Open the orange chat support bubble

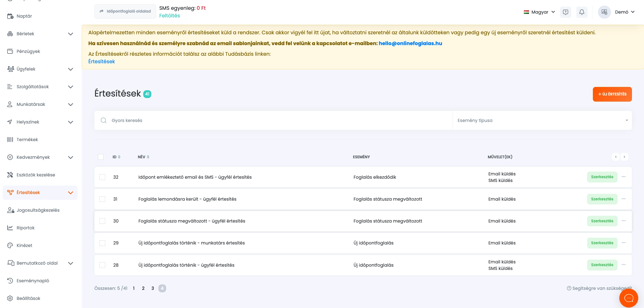click(629, 298)
